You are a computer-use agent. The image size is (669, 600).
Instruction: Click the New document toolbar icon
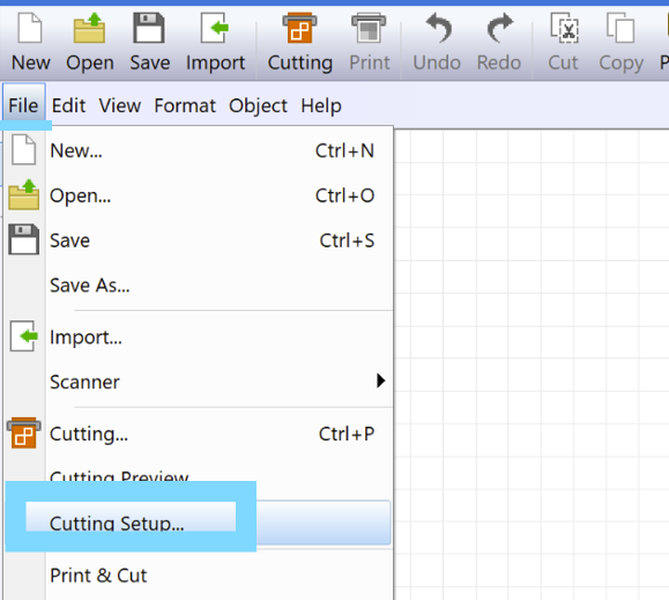29,28
